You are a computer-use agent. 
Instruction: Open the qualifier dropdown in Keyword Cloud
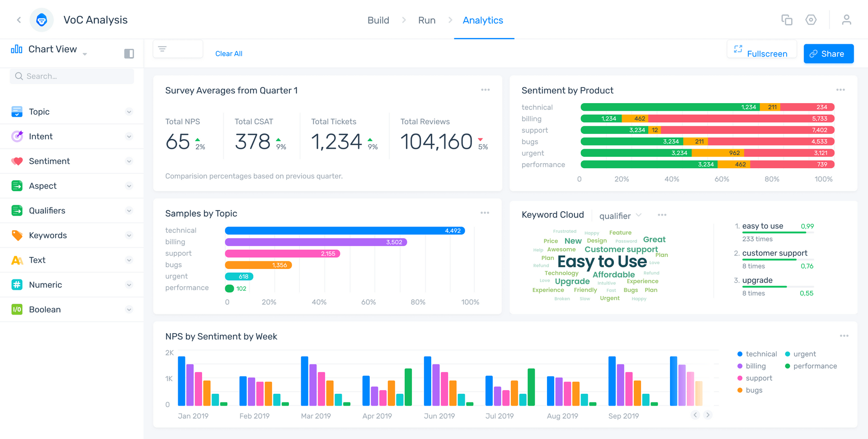620,216
